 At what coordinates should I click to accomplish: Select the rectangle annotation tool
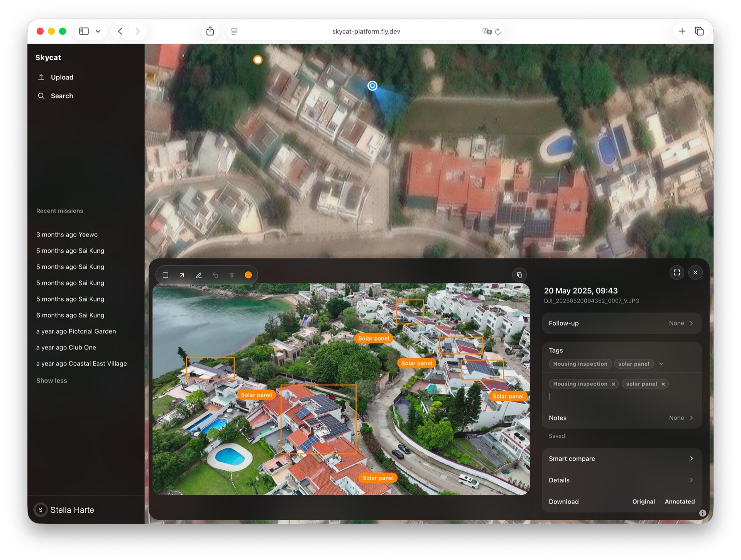pos(165,275)
